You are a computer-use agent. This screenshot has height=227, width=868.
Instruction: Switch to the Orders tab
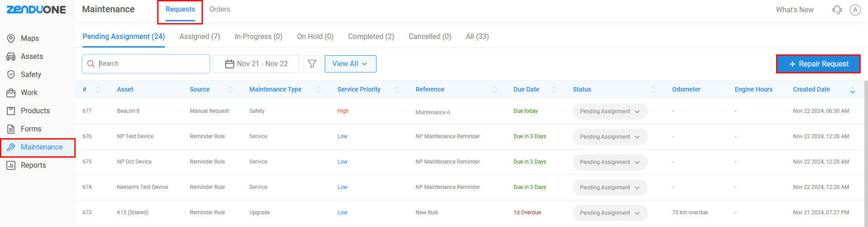[220, 10]
